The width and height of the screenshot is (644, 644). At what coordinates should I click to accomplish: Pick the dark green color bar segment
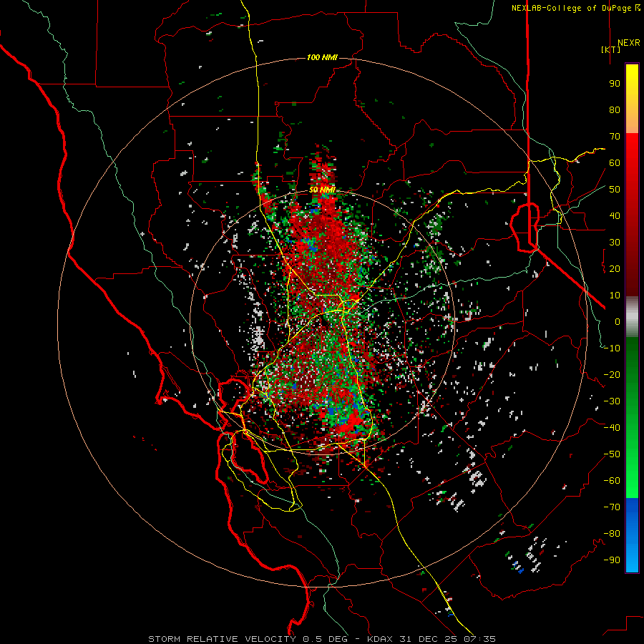(632, 361)
